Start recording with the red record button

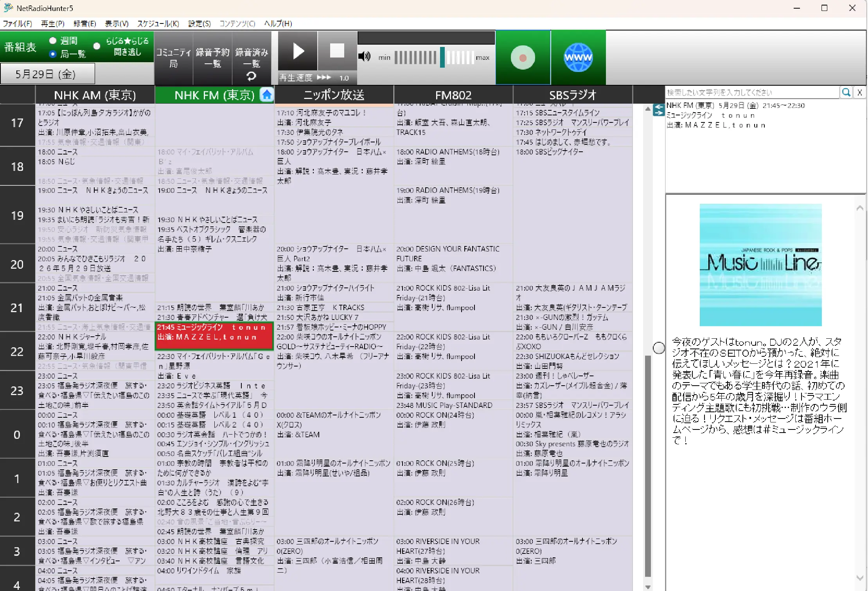[x=523, y=57]
